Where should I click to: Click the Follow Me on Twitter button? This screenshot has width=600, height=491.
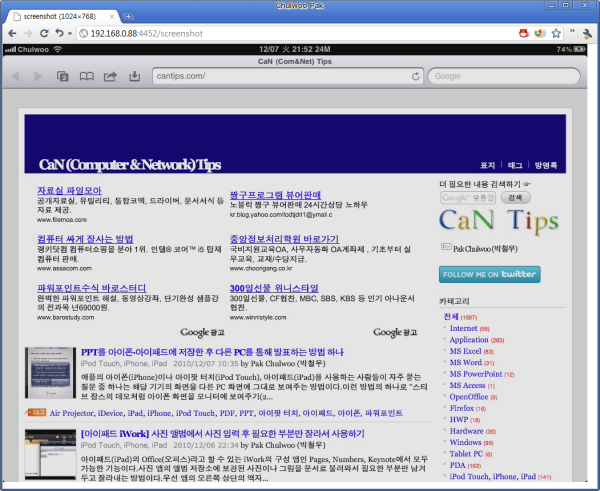[489, 274]
